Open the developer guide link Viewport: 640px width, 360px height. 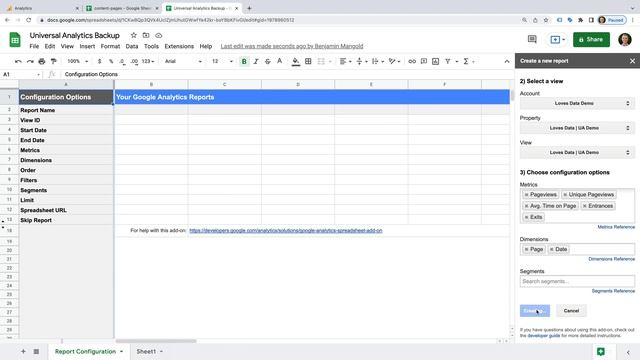(543, 336)
